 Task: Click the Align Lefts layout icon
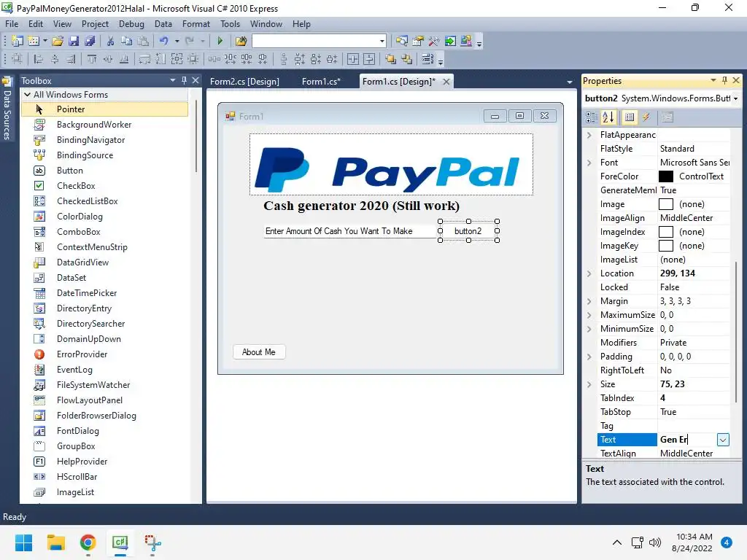(x=38, y=59)
